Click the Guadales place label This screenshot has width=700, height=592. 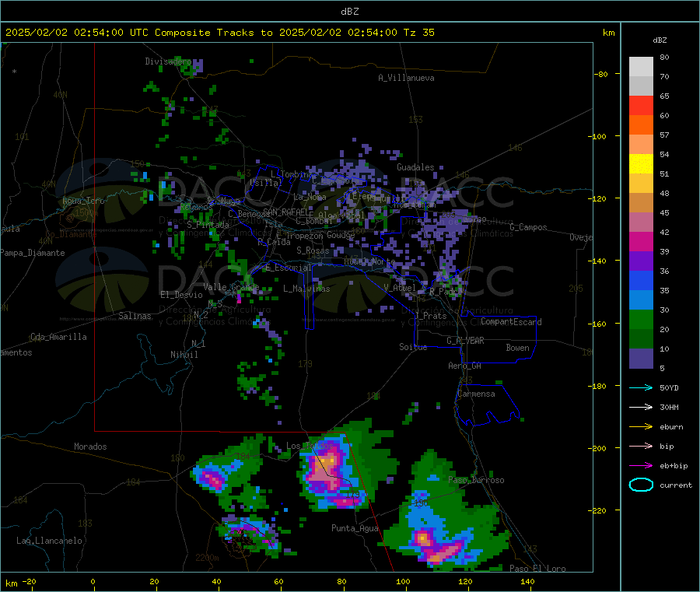point(415,167)
